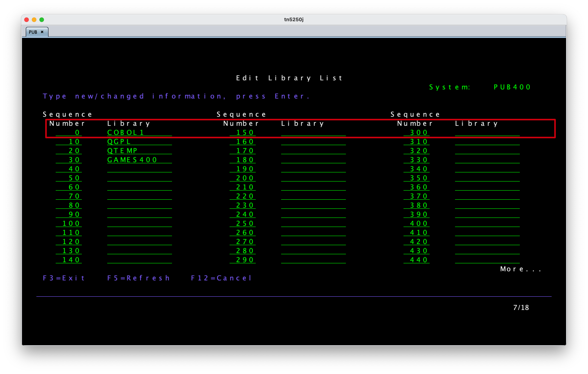Click sequence number field 420
This screenshot has height=374, width=588.
[x=416, y=242]
